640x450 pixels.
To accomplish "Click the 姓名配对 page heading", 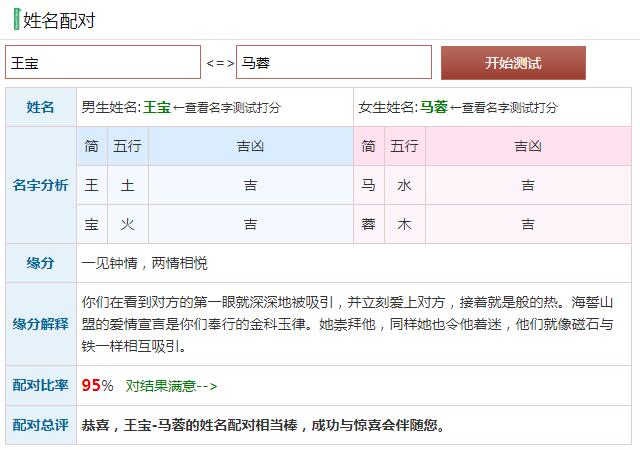I will coord(59,20).
